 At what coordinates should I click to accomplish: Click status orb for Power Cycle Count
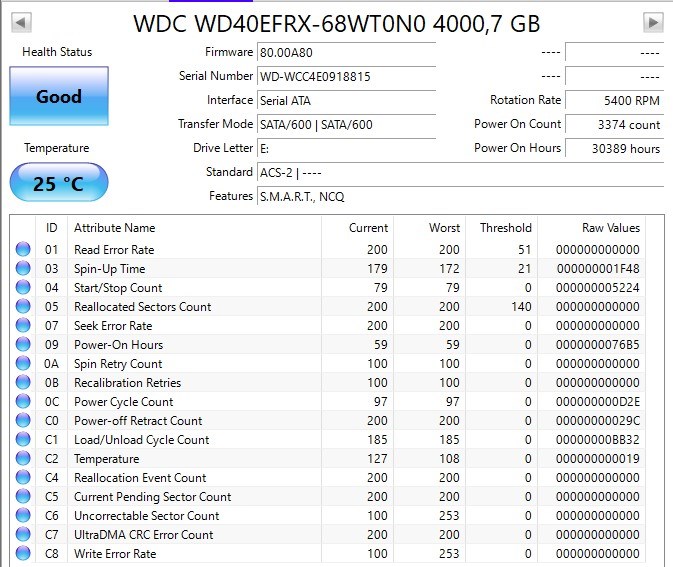coord(23,401)
